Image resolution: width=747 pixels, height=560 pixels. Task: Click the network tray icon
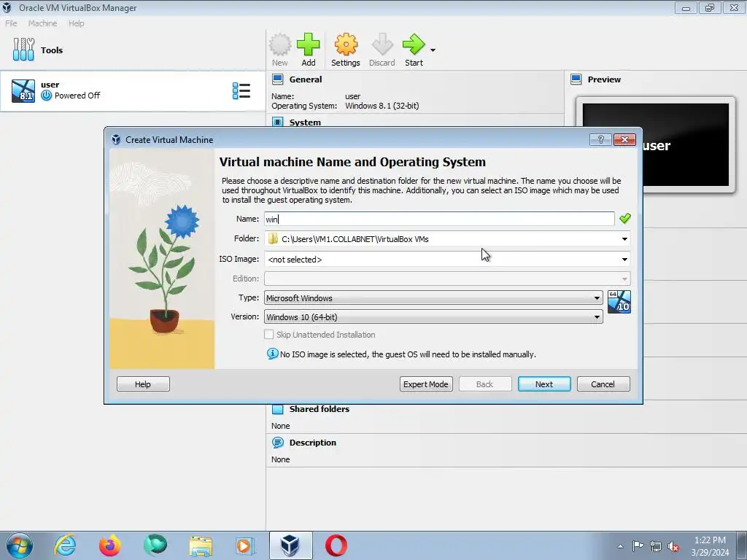(x=656, y=546)
